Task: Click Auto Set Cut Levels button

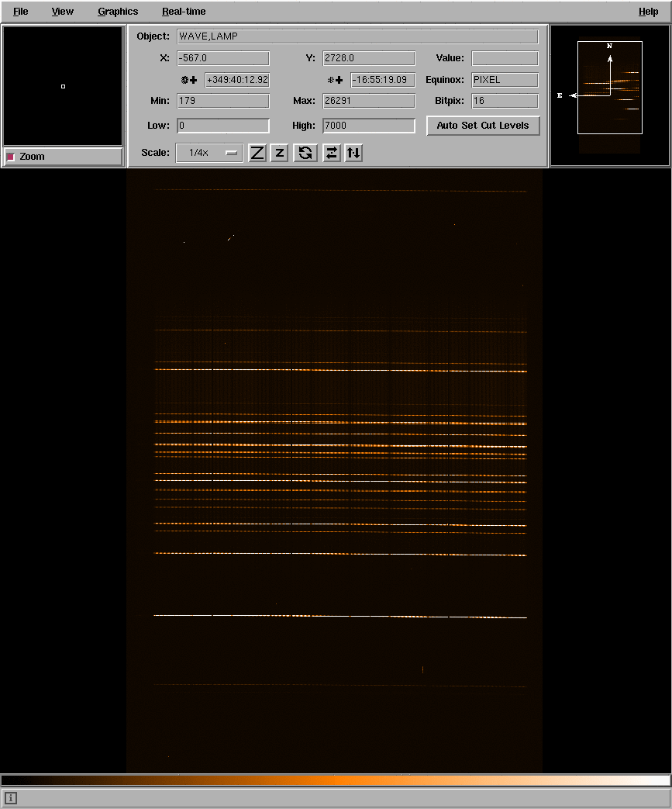Action: click(483, 126)
